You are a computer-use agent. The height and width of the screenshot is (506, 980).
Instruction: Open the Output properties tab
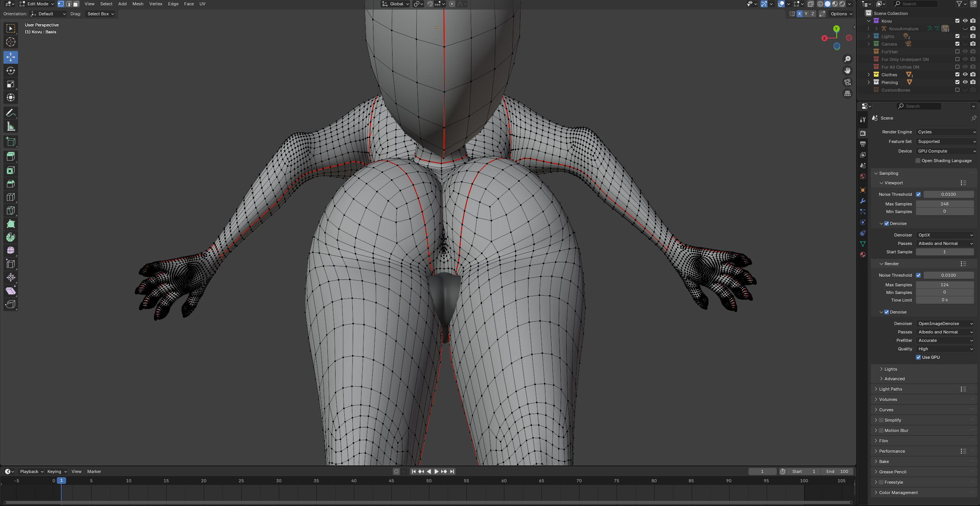click(x=863, y=144)
